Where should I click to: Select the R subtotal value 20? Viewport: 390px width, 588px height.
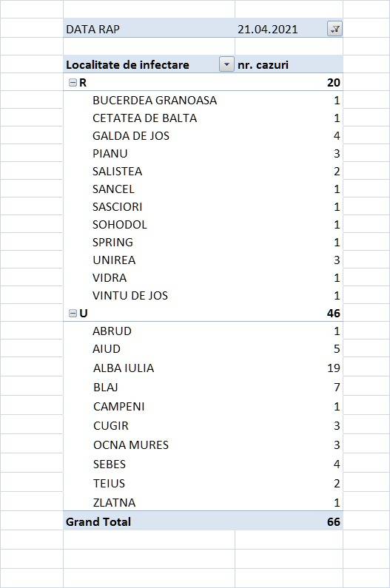[x=333, y=83]
